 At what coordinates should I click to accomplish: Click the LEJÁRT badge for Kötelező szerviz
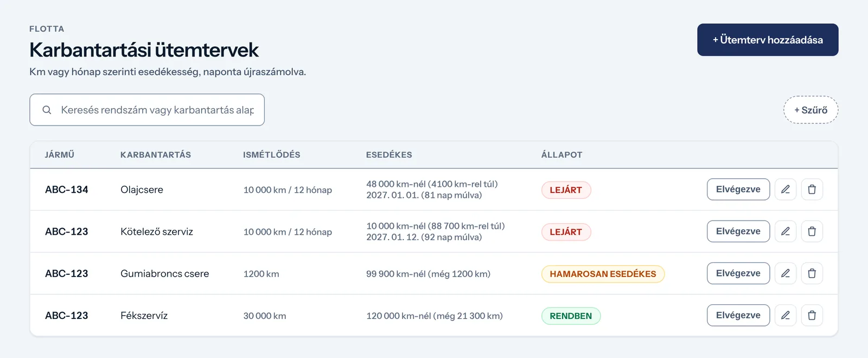pos(566,232)
